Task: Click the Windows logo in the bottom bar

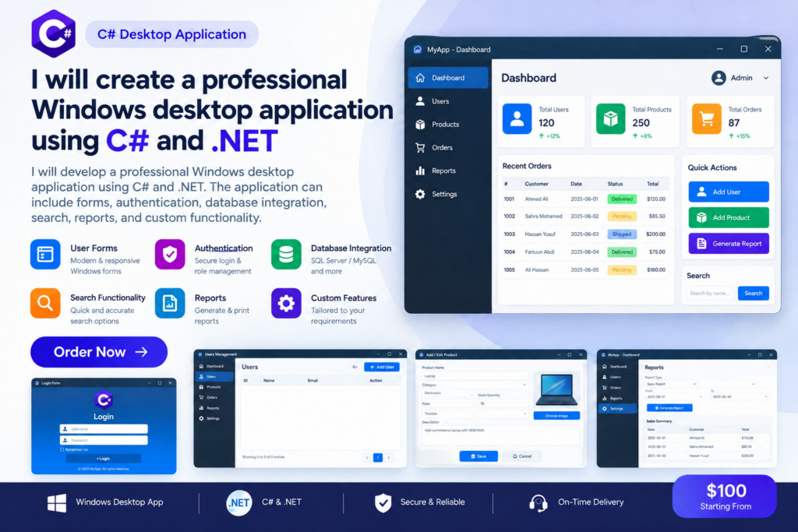Action: click(x=57, y=502)
